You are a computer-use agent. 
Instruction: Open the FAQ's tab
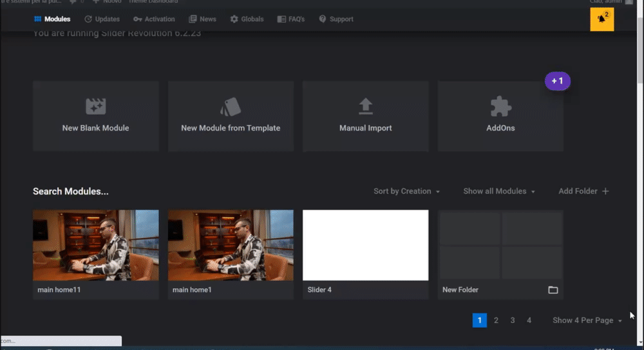[x=291, y=19]
